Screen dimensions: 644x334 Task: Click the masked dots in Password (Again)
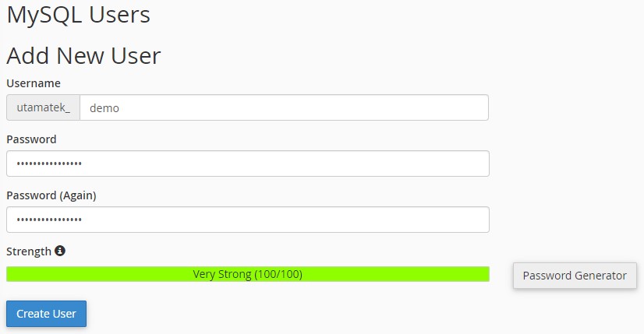(49, 220)
